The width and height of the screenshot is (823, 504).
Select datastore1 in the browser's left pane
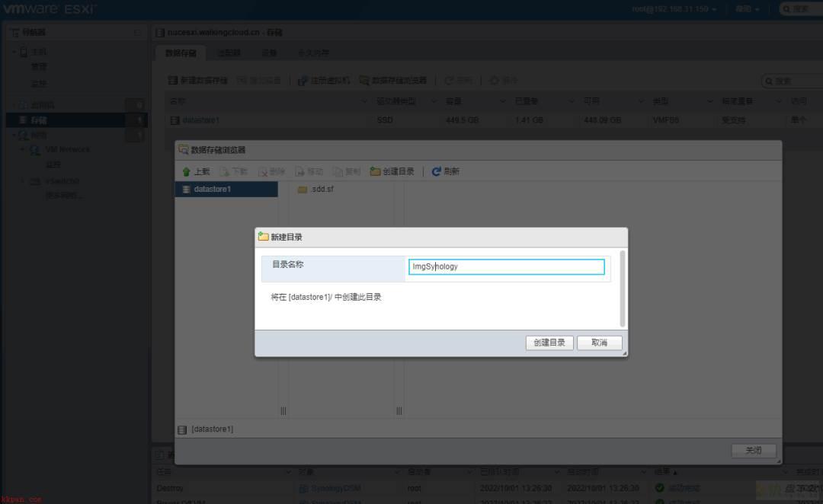pos(226,189)
